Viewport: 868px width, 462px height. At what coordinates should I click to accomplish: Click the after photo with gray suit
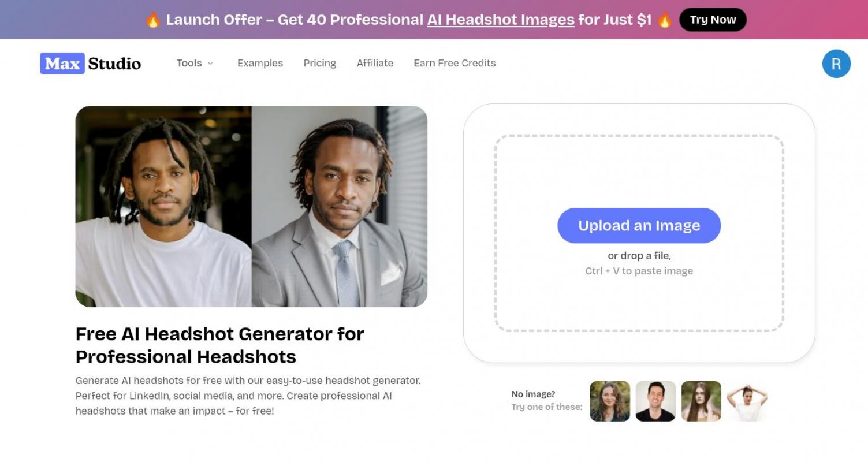pos(340,206)
